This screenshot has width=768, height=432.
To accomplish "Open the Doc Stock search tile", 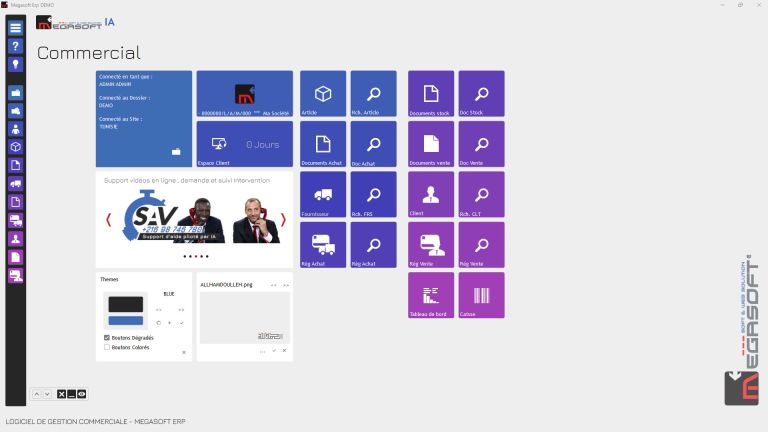I will (x=481, y=94).
